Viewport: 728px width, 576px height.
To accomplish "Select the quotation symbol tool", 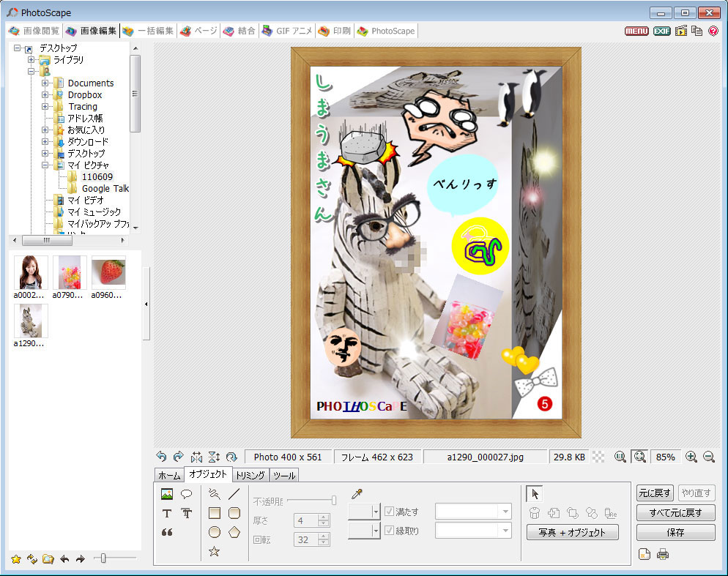I will (167, 532).
